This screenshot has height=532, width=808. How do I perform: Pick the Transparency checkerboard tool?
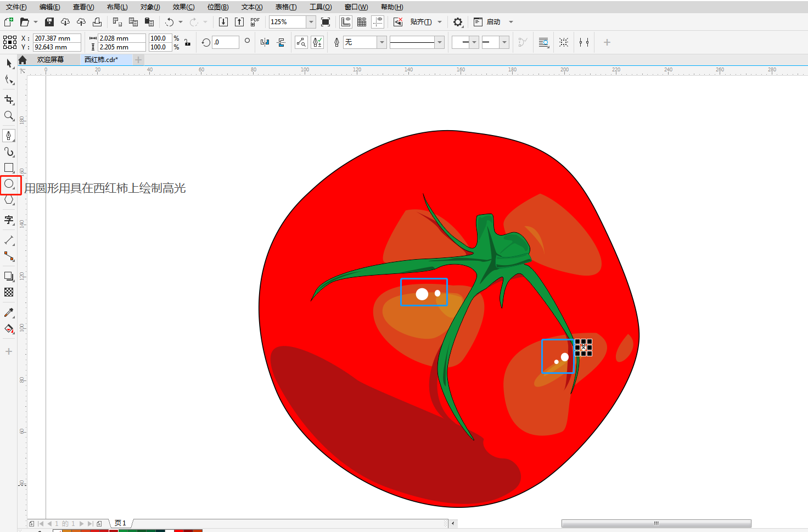(x=9, y=292)
